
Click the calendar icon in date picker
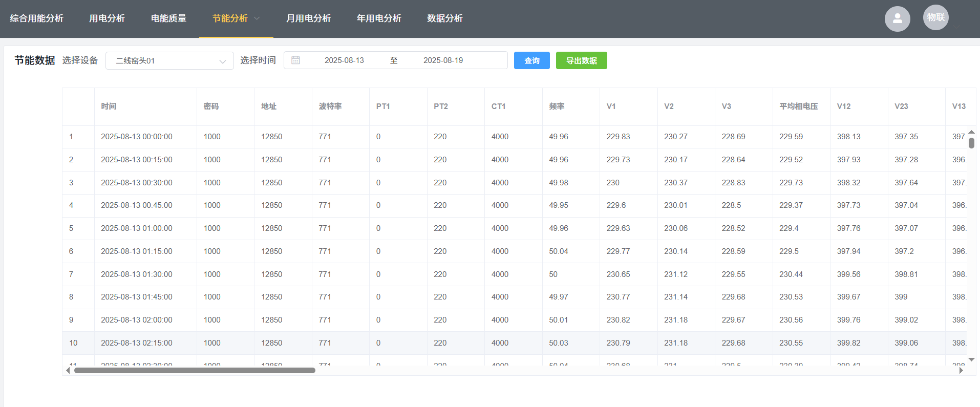[295, 60]
